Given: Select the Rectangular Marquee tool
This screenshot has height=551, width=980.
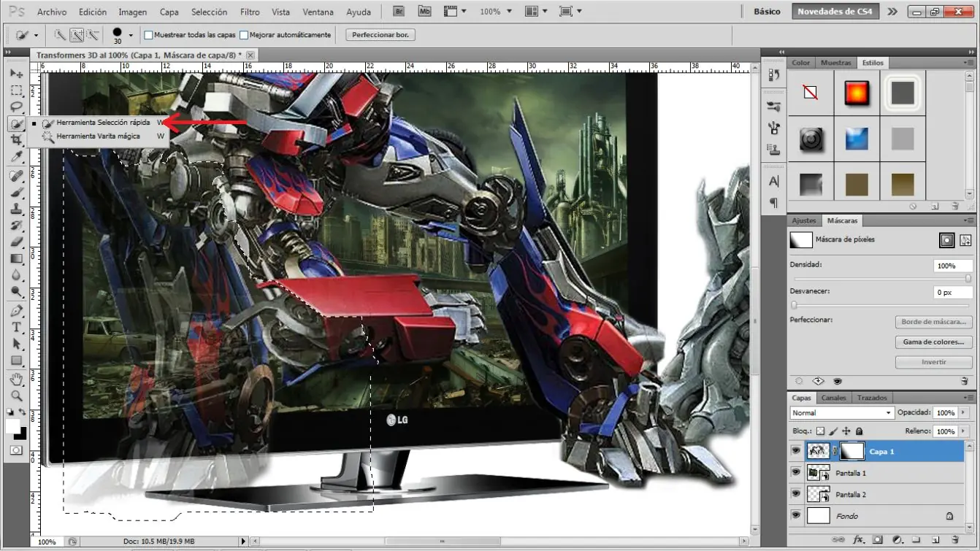Looking at the screenshot, I should (16, 90).
